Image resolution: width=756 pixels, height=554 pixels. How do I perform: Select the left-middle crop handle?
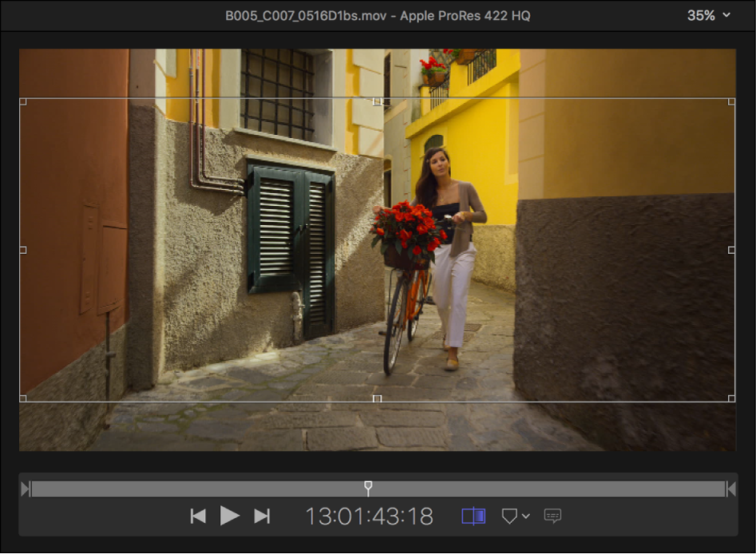tap(23, 250)
